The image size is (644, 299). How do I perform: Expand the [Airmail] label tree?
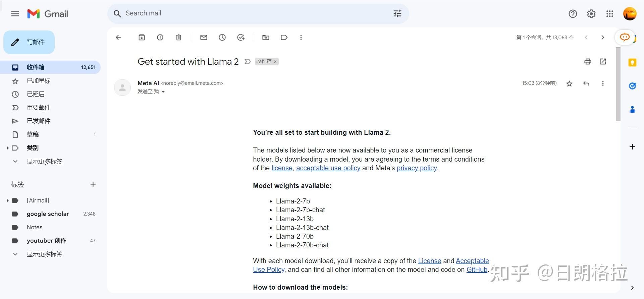(7, 200)
